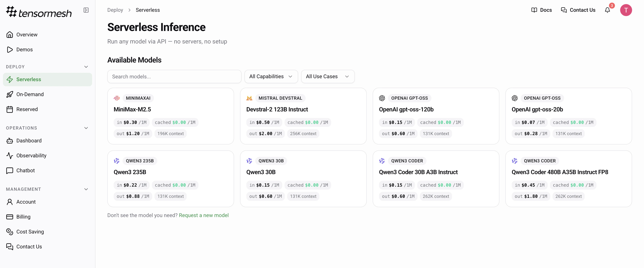Click the Reserved calendar icon
The height and width of the screenshot is (268, 644).
click(10, 109)
